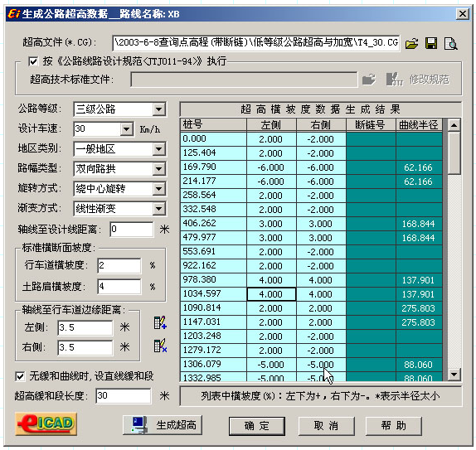Select station cell 169.790
Image resolution: width=476 pixels, height=450 pixels.
(213, 167)
